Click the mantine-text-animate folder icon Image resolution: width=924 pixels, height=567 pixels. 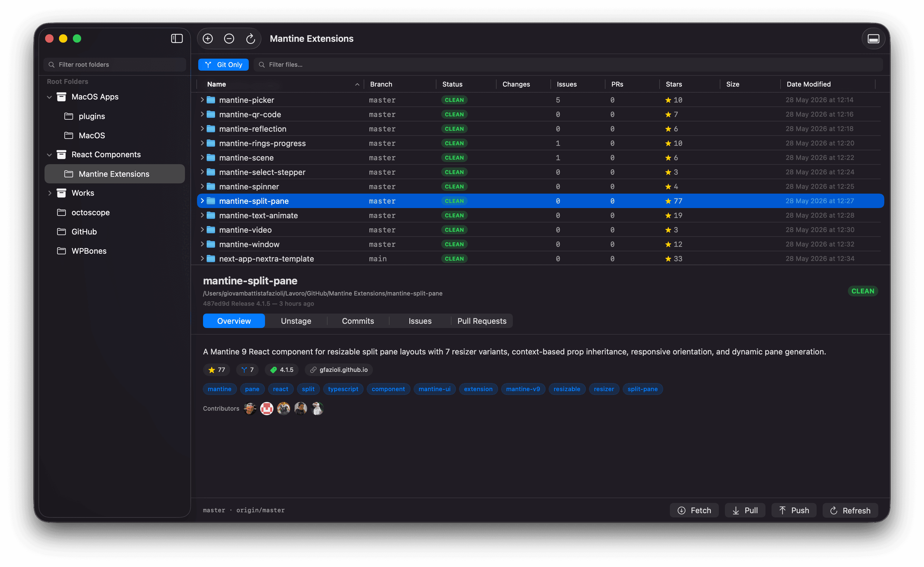211,215
